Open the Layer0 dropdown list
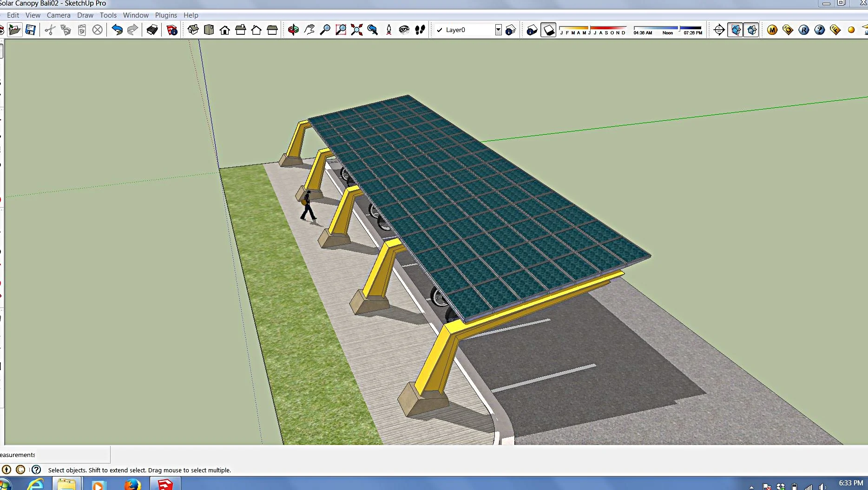The width and height of the screenshot is (868, 490). tap(498, 29)
